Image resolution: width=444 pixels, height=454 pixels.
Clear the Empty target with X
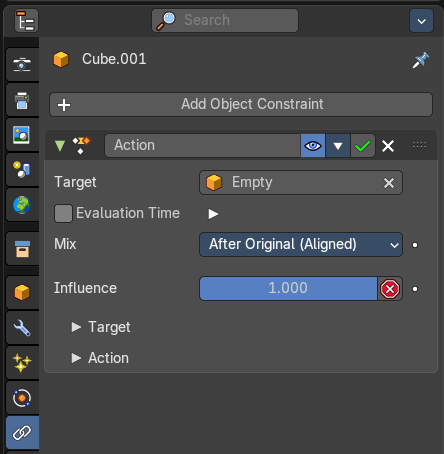(389, 183)
